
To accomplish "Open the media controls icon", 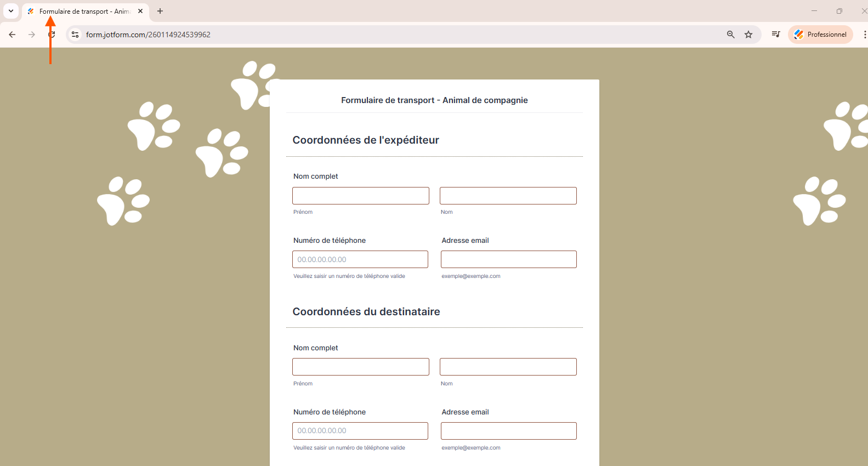I will point(776,35).
